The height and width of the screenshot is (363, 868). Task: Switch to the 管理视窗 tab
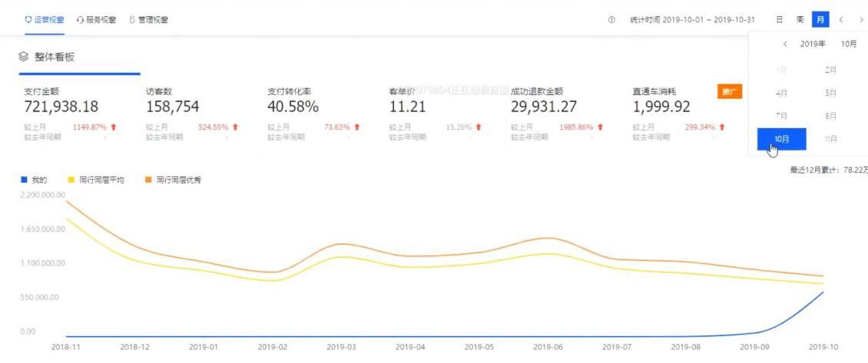148,20
